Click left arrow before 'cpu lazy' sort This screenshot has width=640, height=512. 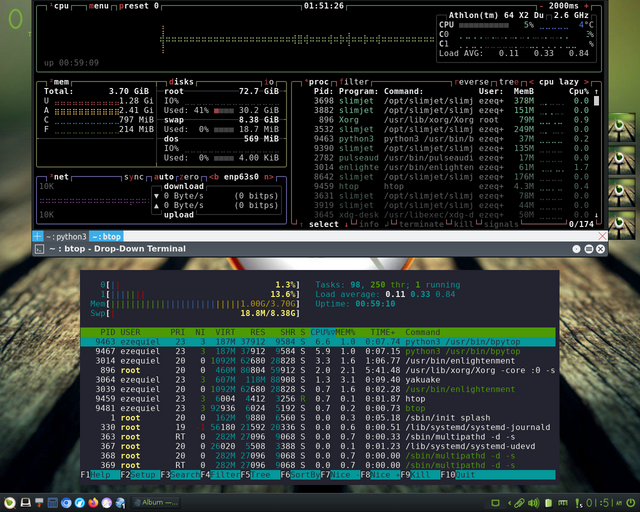531,82
